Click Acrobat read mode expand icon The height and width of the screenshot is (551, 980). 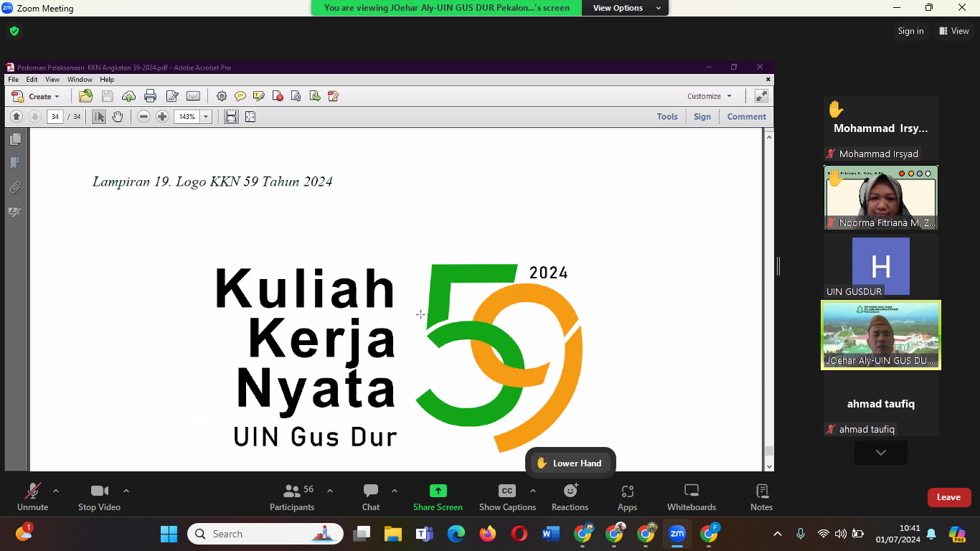pos(761,96)
